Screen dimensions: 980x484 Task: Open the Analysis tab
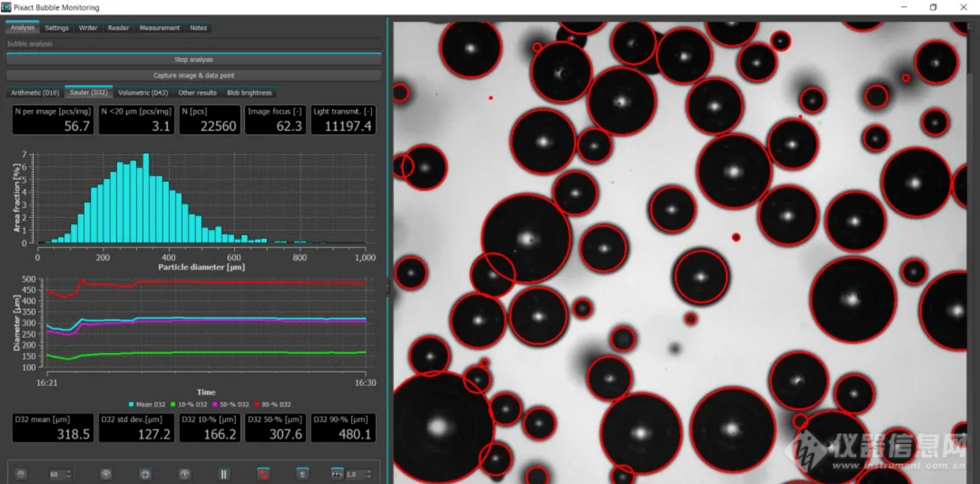click(23, 28)
